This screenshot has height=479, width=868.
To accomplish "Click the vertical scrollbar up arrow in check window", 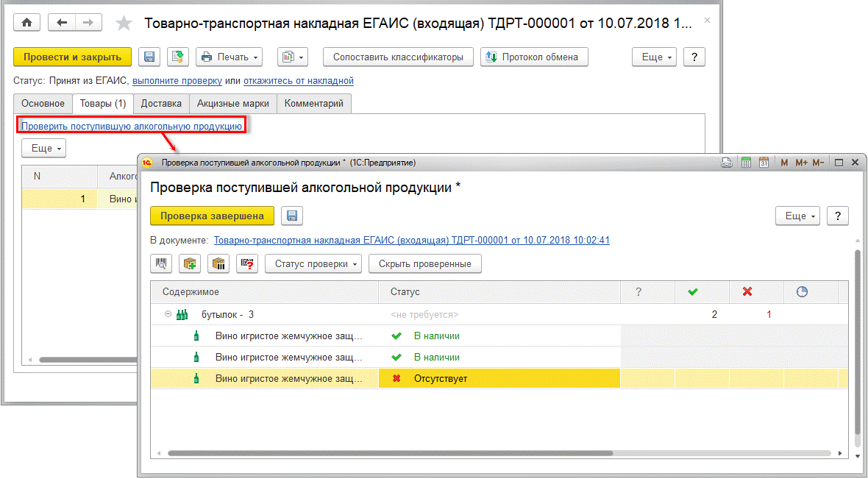I will coord(858,242).
